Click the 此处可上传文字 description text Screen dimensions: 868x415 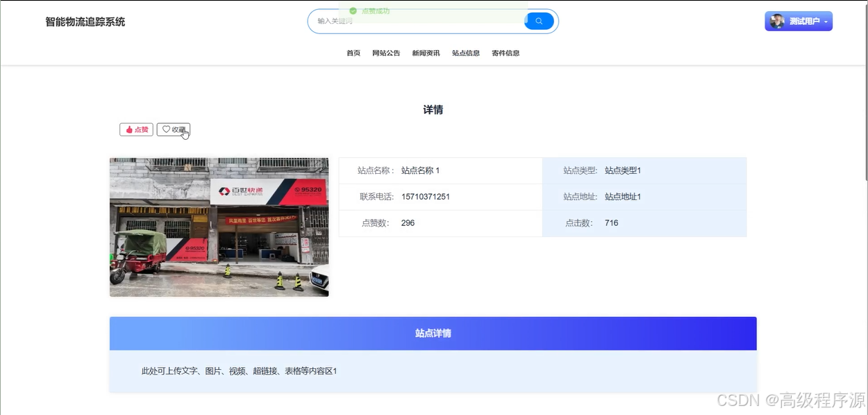(x=240, y=371)
